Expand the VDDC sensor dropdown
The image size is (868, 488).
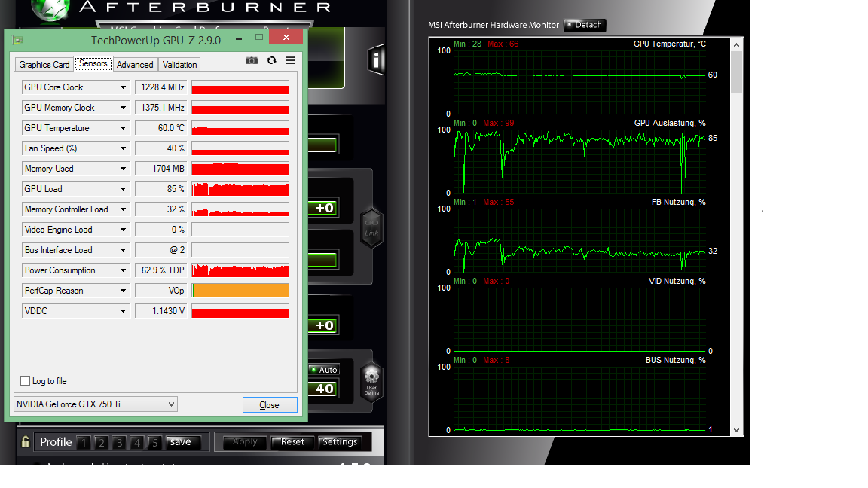123,311
